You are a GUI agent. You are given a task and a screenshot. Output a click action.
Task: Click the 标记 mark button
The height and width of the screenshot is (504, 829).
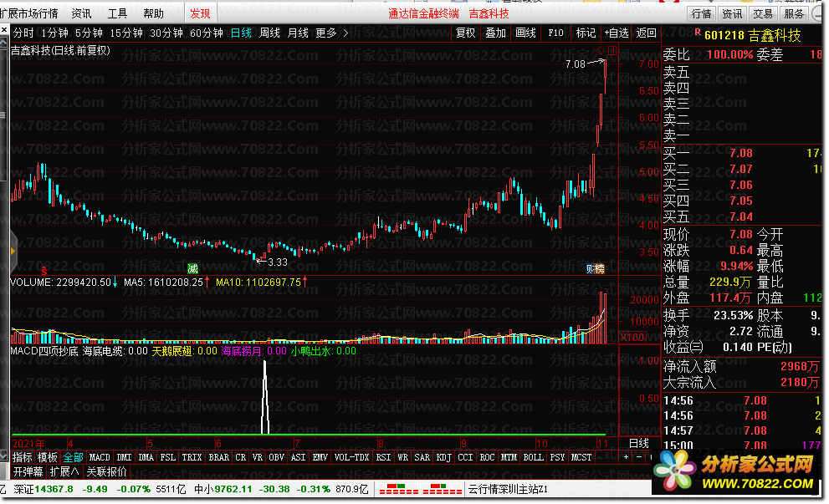[x=586, y=33]
